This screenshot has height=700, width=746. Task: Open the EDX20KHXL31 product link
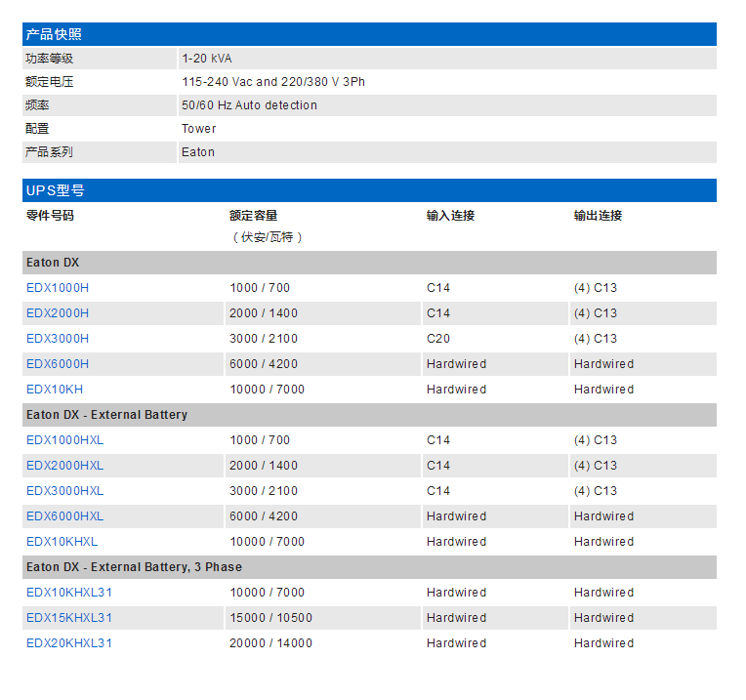click(x=69, y=643)
